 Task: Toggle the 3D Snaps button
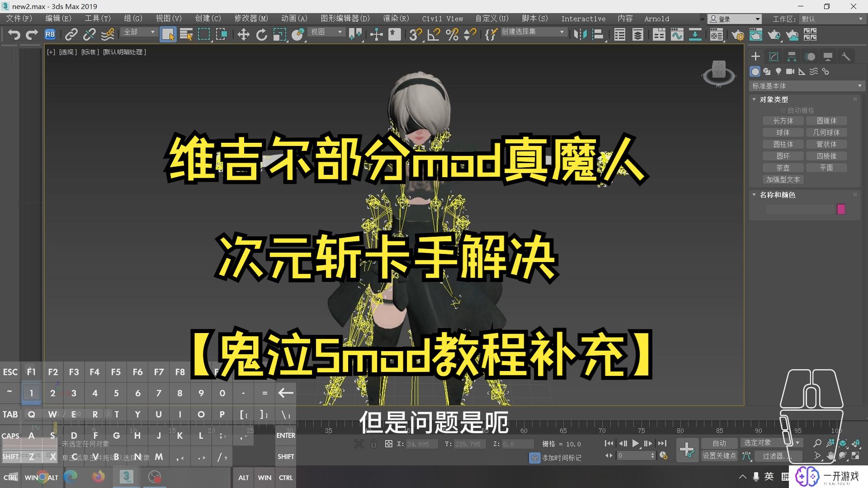point(415,34)
